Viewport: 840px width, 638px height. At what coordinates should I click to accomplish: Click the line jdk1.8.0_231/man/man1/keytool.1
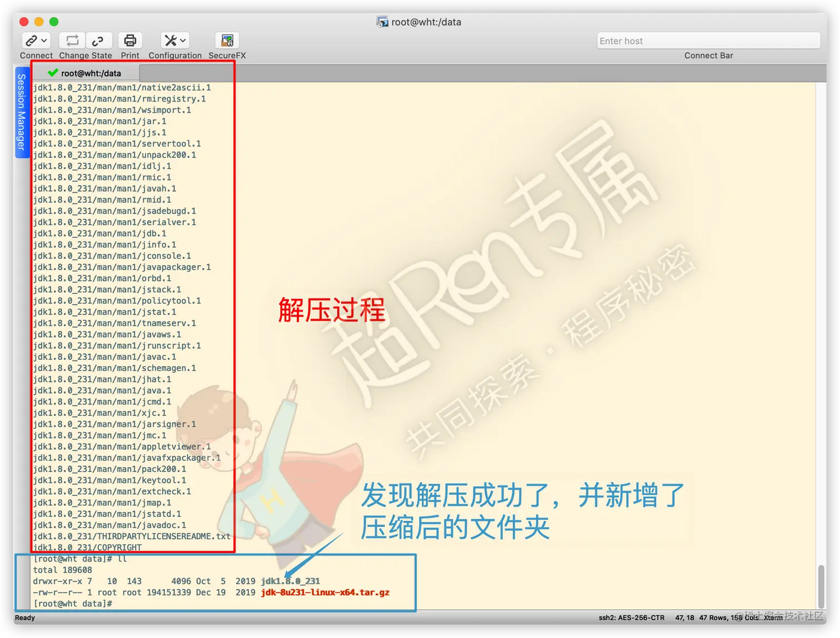pyautogui.click(x=110, y=480)
